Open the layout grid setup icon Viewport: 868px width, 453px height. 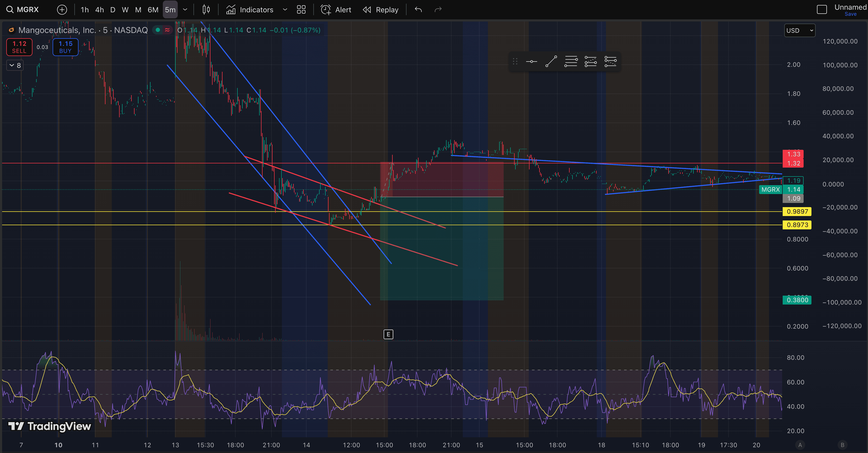[301, 10]
